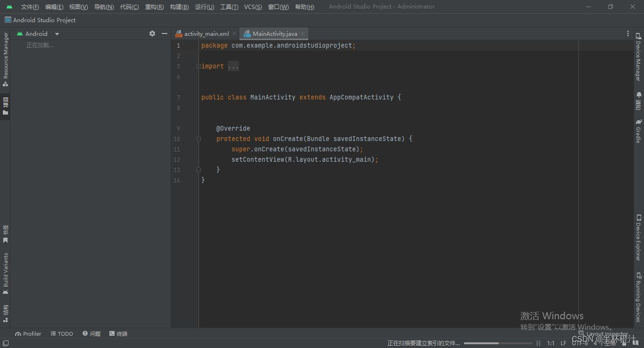Open the 构建(B) menu
Image resolution: width=644 pixels, height=348 pixels.
[179, 7]
